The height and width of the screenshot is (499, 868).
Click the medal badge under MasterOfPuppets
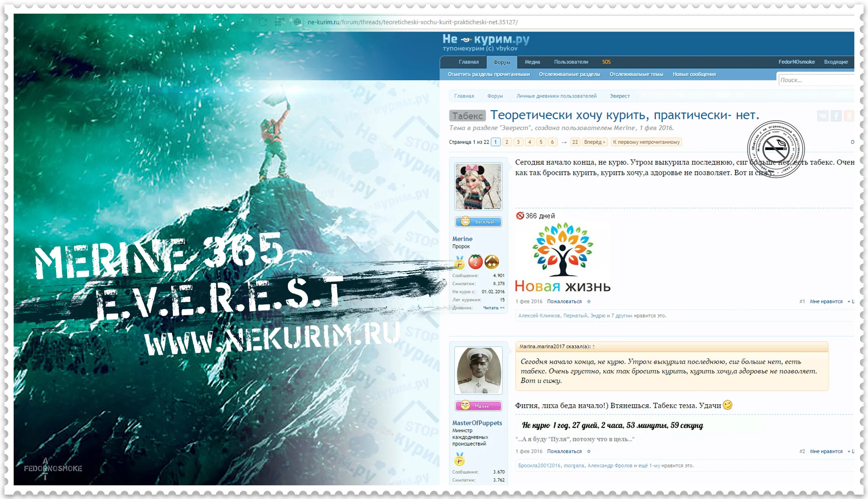[459, 460]
